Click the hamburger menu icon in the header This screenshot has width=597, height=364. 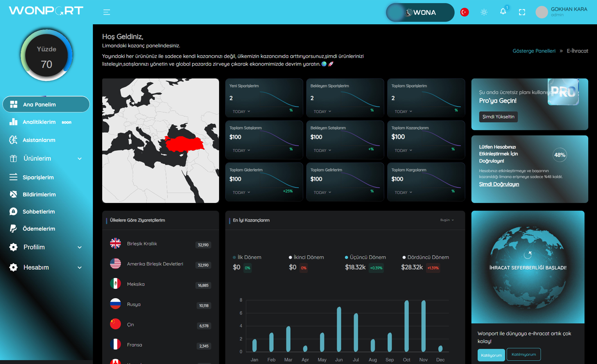coord(107,12)
